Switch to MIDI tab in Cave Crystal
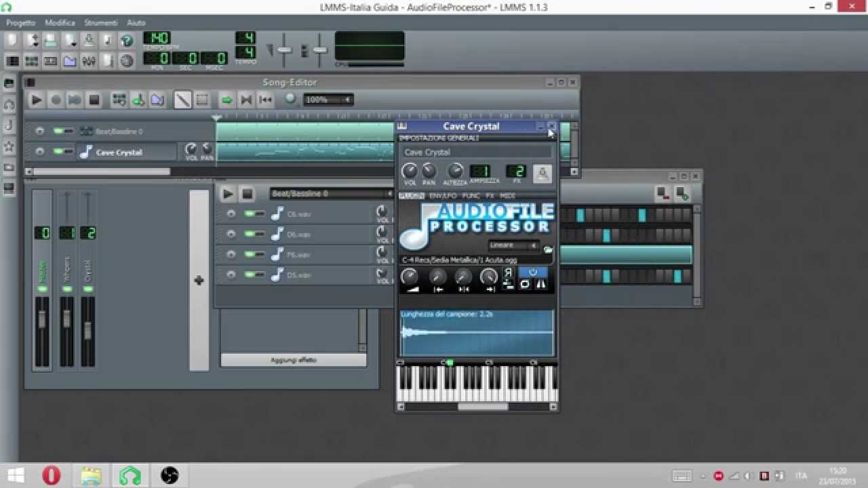 pos(507,196)
